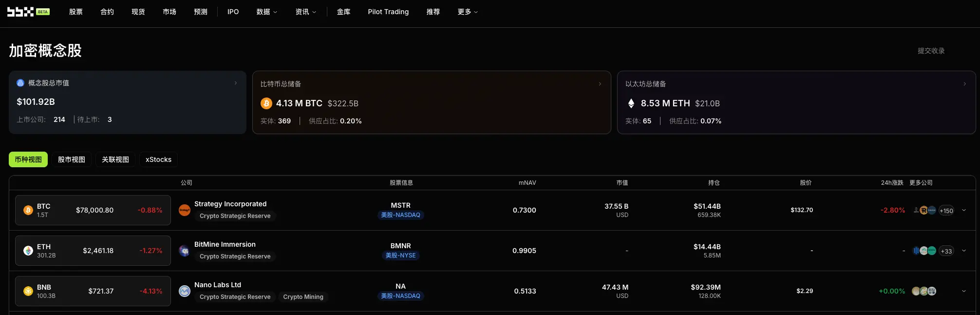Open 概念股总市值 card arrow

coord(236,83)
